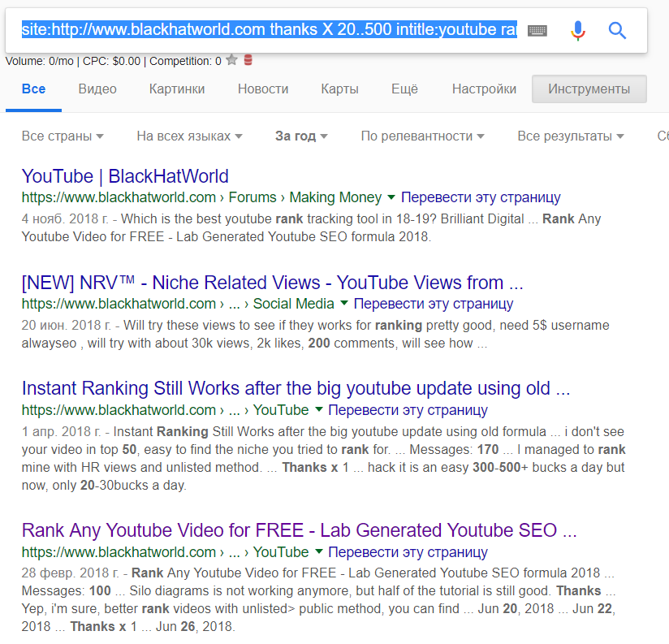Open the YouTube | BlackHatWorld result
Viewport: 669px width, 644px height.
click(125, 176)
